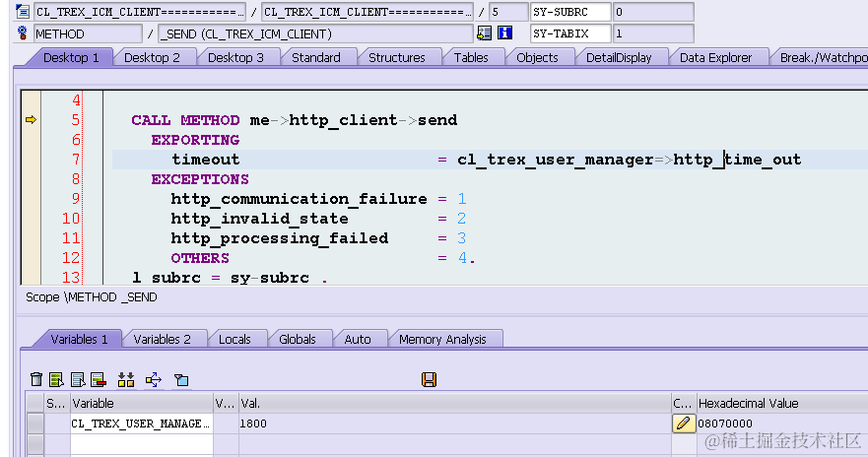Click the METHOD event type field

tap(88, 33)
